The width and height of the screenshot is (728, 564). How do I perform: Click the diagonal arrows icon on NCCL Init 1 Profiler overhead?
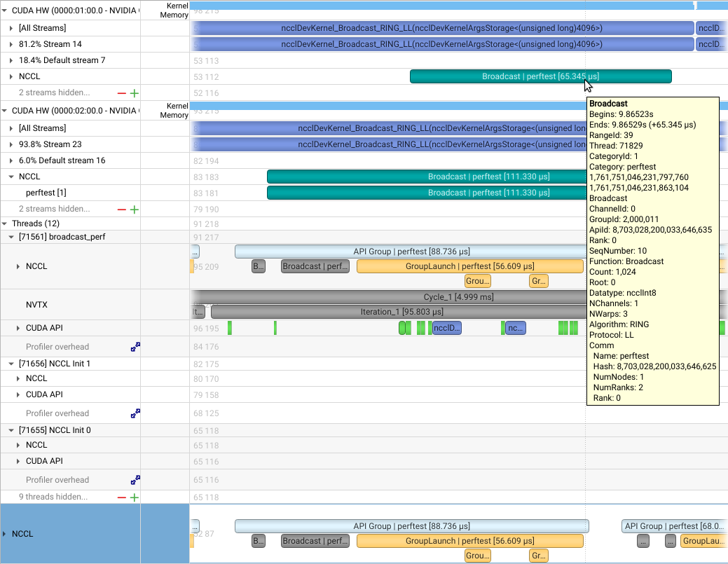(x=135, y=413)
